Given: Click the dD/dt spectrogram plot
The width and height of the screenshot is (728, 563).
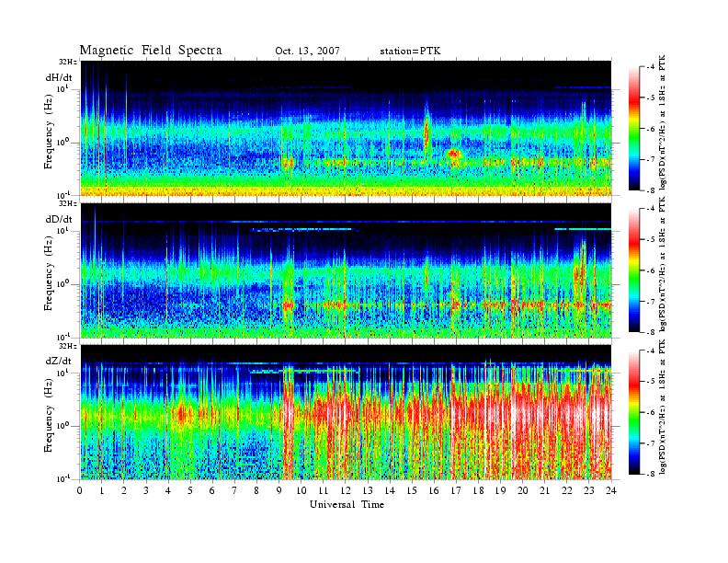Looking at the screenshot, I should 347,270.
